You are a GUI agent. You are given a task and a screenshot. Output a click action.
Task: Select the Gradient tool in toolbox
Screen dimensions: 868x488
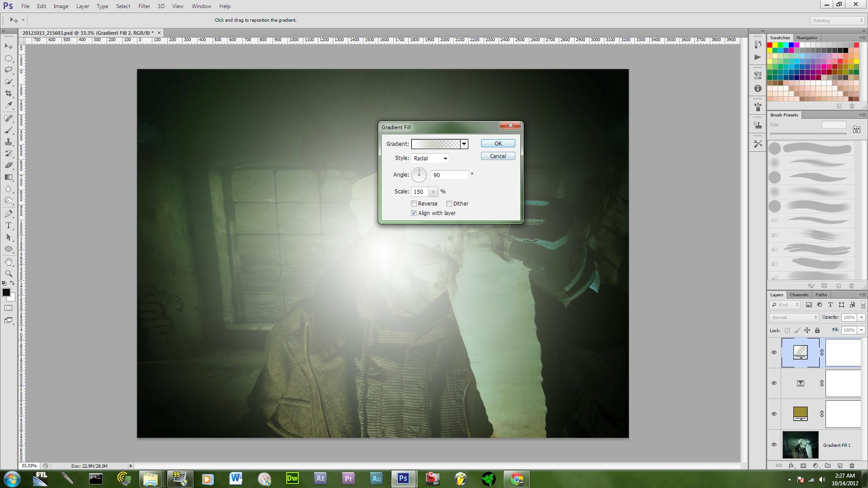pos(9,177)
